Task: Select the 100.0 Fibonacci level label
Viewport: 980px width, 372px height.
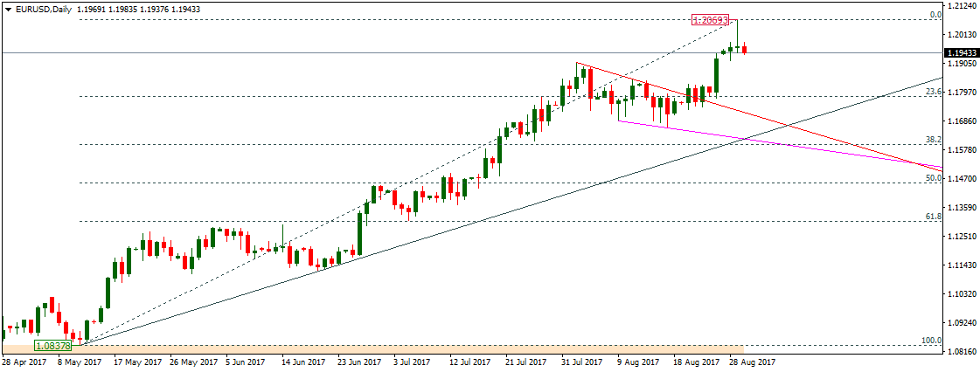Action: 931,341
